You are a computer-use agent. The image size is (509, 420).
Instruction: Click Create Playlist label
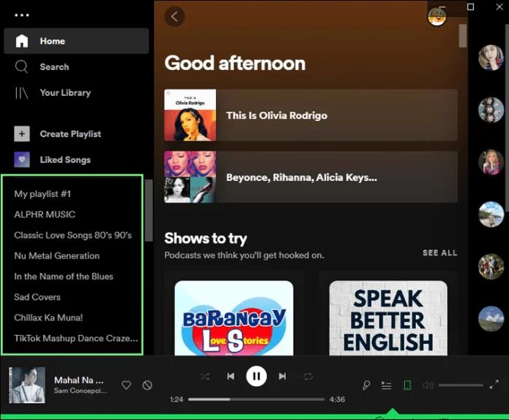tap(70, 134)
